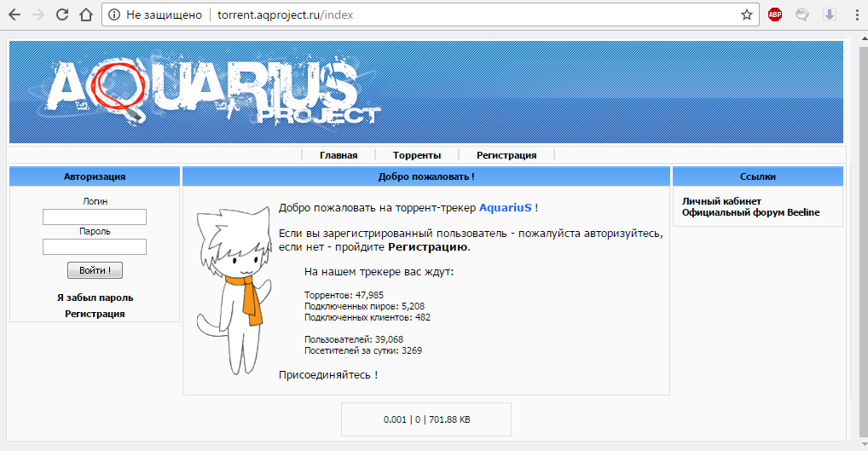Click the 'Авторизация' panel header

[95, 176]
